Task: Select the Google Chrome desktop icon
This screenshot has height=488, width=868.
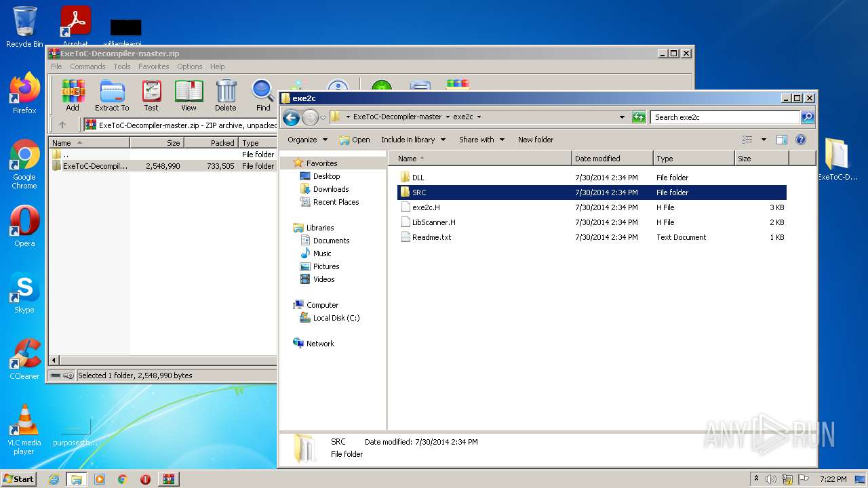Action: pyautogui.click(x=24, y=165)
